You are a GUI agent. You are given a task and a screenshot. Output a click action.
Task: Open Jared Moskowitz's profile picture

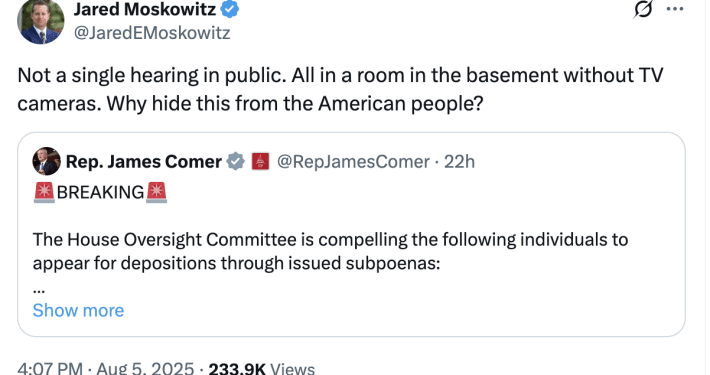coord(41,22)
